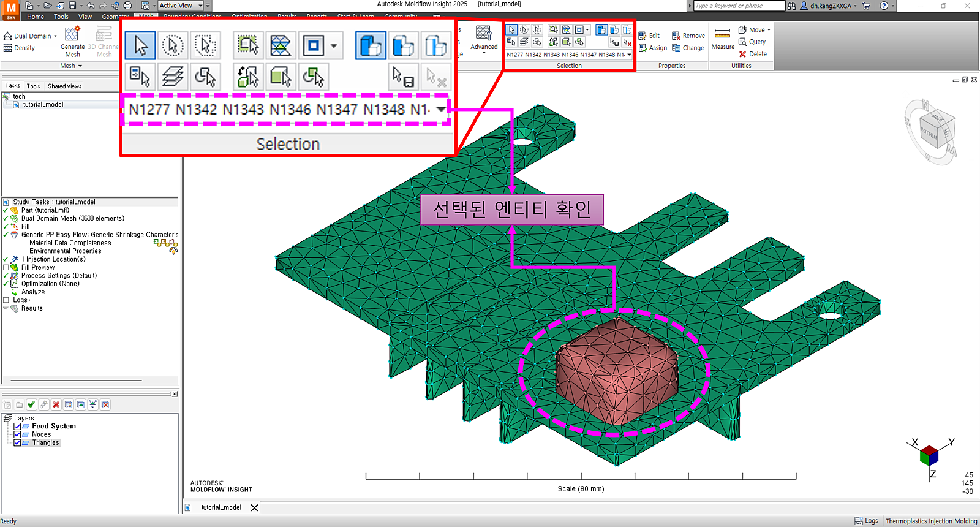Click the Change properties button
Image resolution: width=980 pixels, height=527 pixels.
point(688,48)
